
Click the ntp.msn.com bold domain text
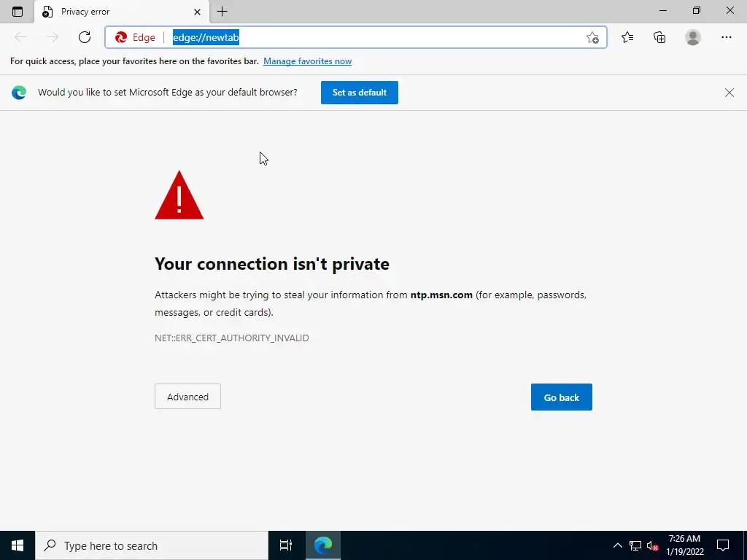[x=441, y=295]
